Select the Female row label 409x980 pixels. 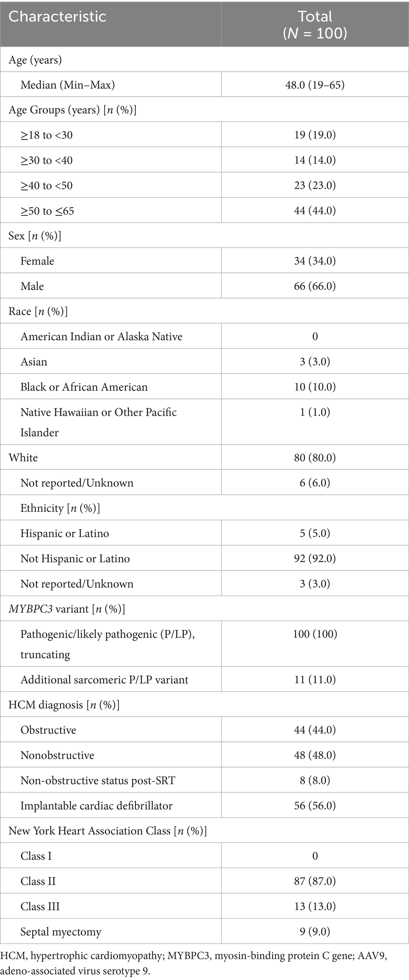(x=37, y=261)
